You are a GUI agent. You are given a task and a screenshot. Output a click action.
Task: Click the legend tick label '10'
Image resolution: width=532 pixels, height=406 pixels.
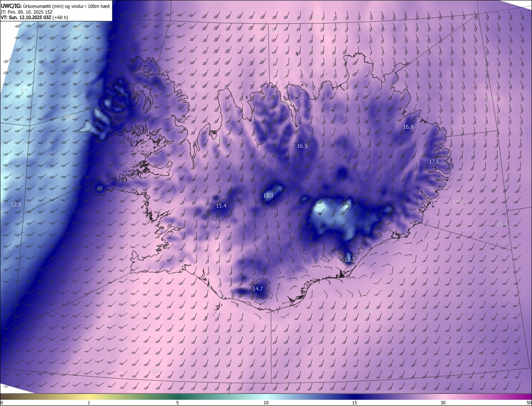[266, 403]
